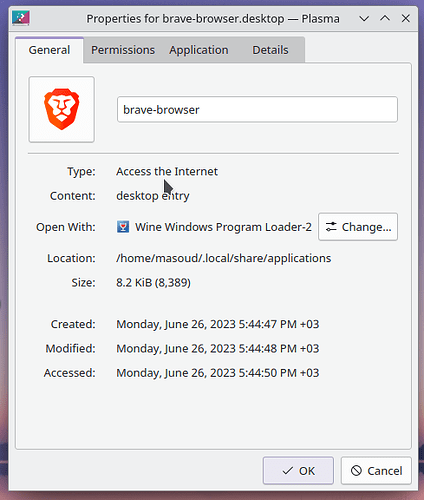Close the Properties dialog with X
The image size is (424, 500).
point(406,18)
